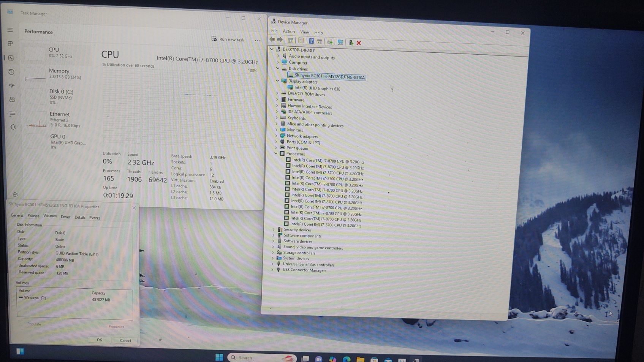This screenshot has height=362, width=644.
Task: Click scan for hardware changes toolbar icon
Action: [340, 42]
